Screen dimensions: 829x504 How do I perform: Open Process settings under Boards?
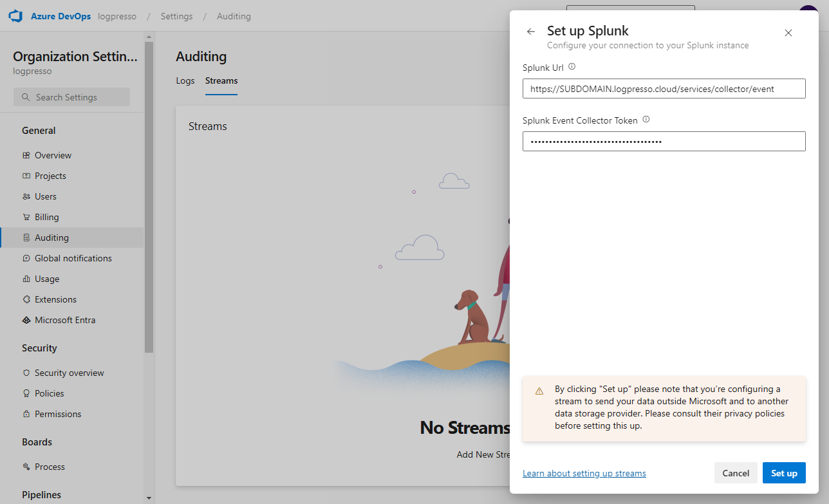[x=72, y=467]
